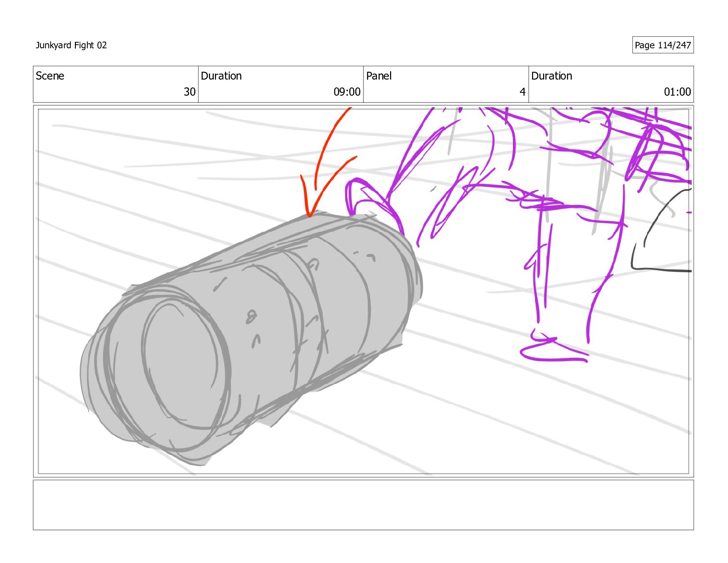Click the scene number value '30'
Viewport: 728px width, 563px height.
pyautogui.click(x=190, y=92)
